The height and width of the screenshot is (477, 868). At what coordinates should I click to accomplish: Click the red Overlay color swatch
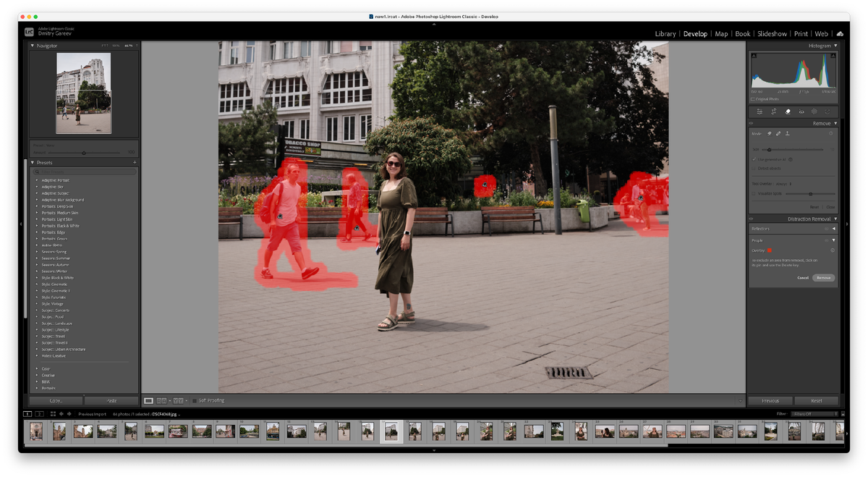(x=770, y=250)
